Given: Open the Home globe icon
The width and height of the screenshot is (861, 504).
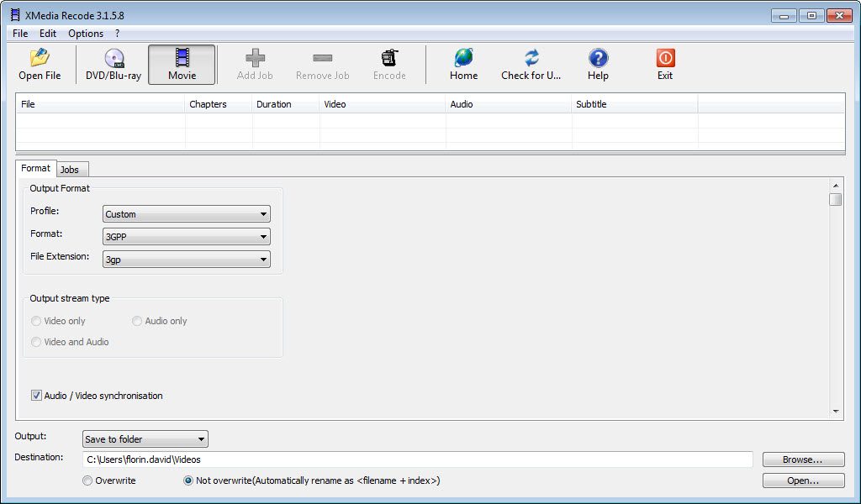Looking at the screenshot, I should [463, 58].
